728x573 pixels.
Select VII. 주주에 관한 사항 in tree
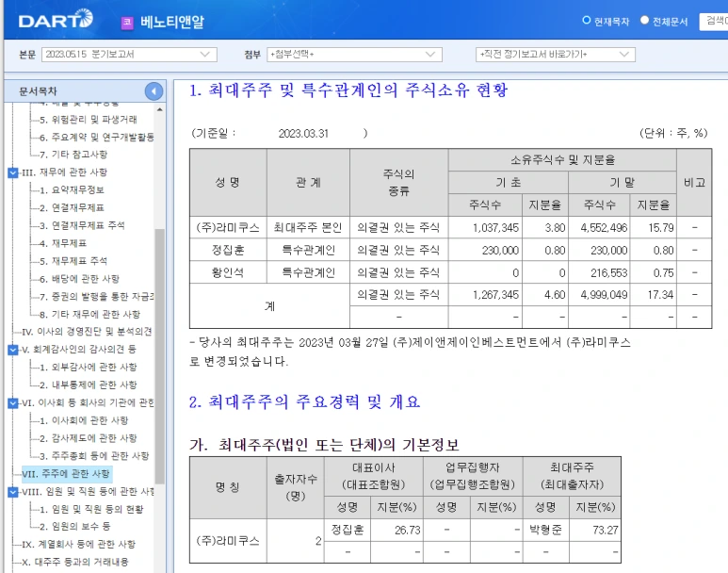coord(66,473)
